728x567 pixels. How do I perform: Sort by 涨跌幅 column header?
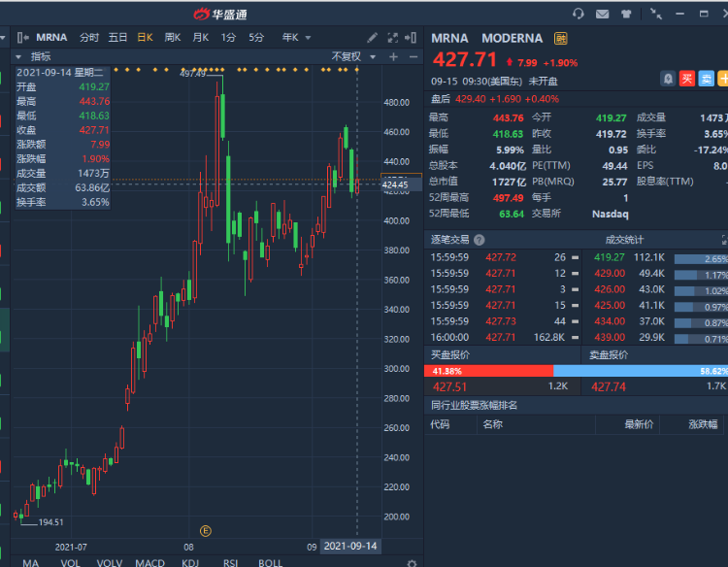coord(703,424)
